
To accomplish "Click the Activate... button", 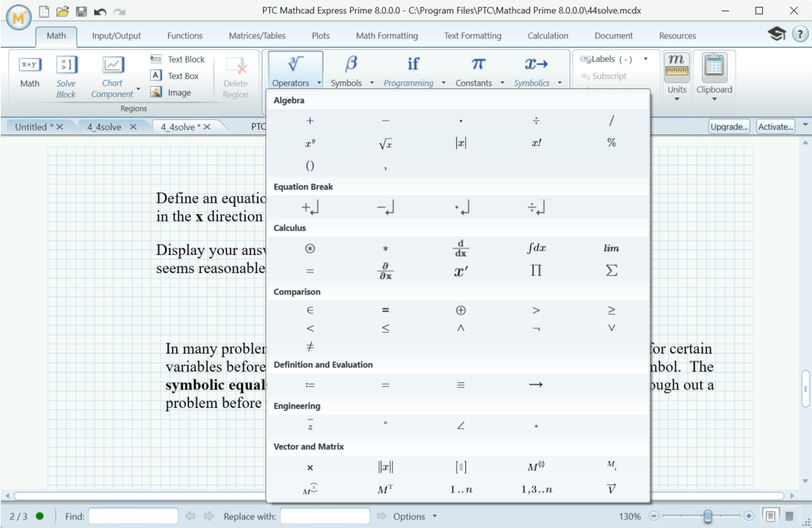I will pos(775,127).
